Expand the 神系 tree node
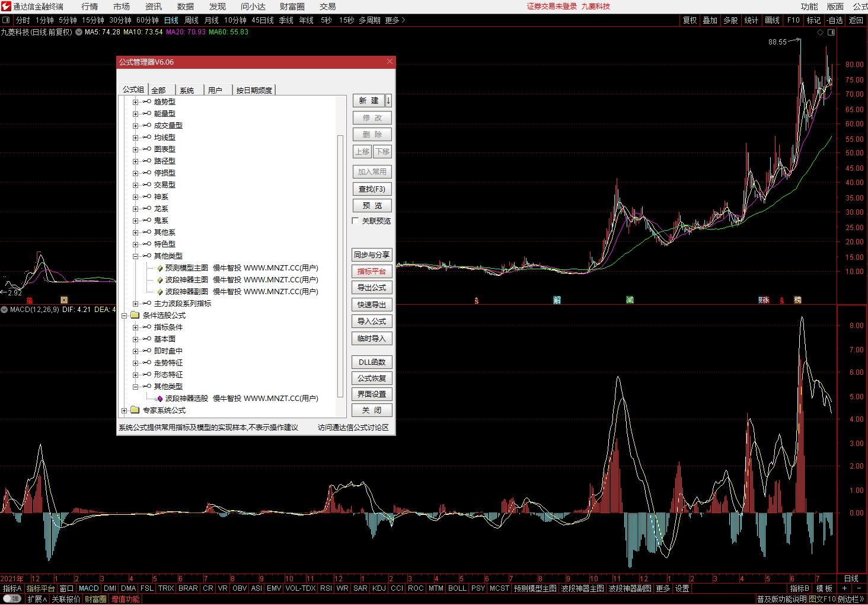 tap(135, 197)
